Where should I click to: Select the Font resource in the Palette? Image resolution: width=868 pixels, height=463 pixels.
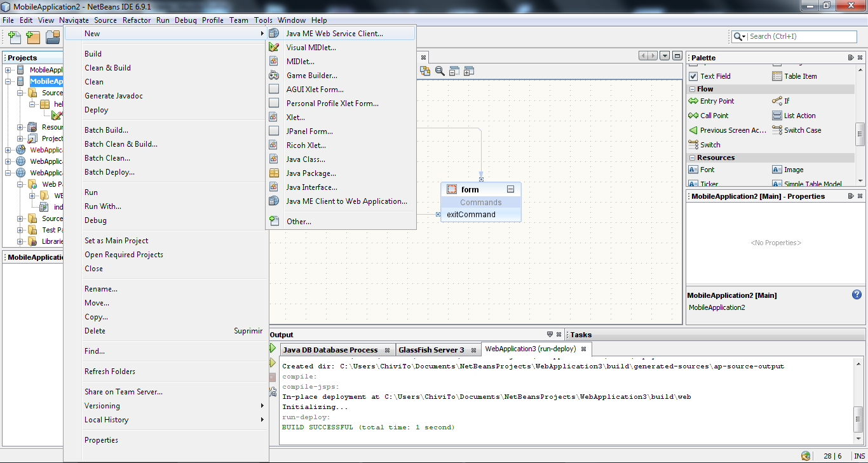click(702, 170)
